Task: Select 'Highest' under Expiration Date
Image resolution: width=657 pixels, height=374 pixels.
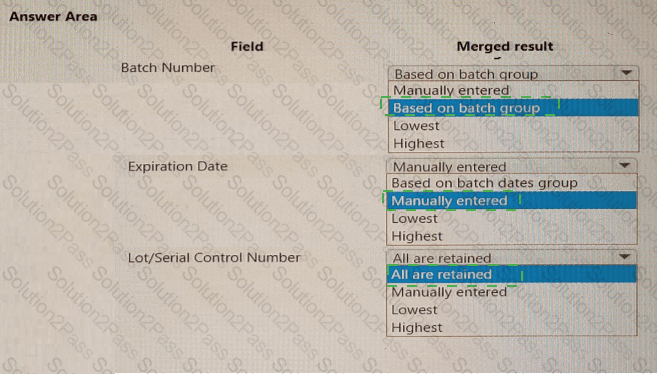Action: point(512,236)
